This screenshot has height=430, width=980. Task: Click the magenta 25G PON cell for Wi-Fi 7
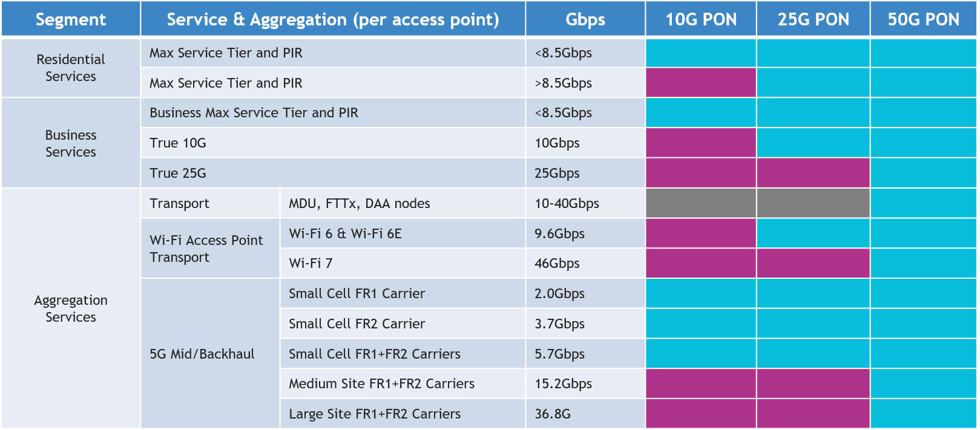(814, 263)
